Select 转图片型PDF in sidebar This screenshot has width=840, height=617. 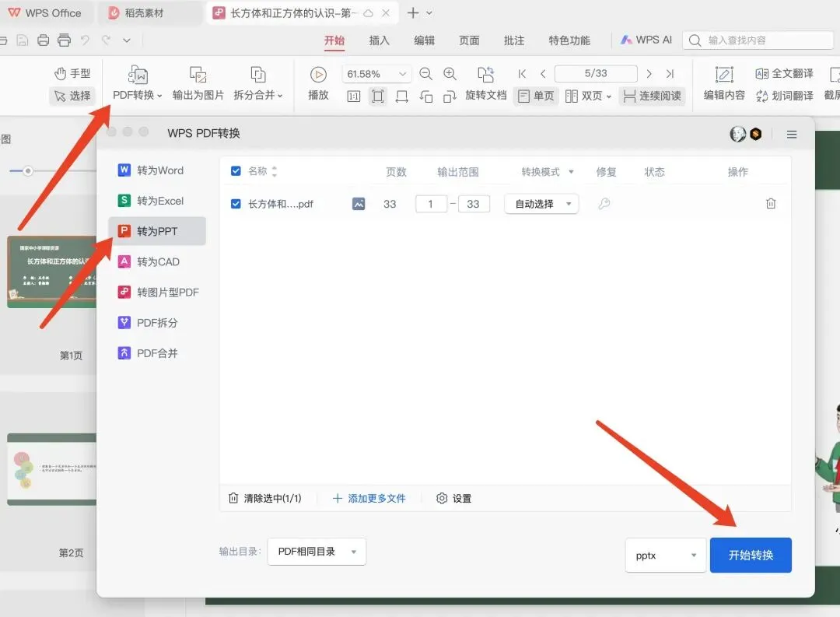(x=157, y=292)
